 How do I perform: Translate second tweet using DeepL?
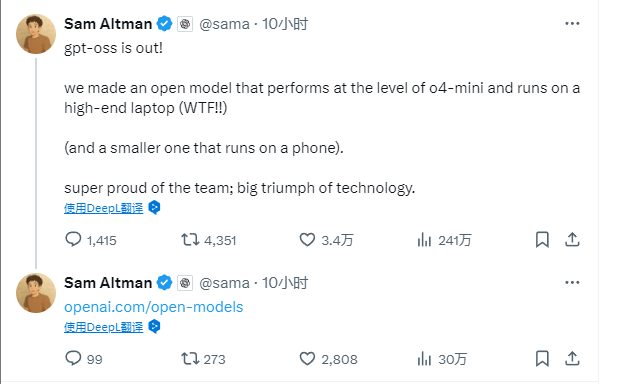(103, 327)
